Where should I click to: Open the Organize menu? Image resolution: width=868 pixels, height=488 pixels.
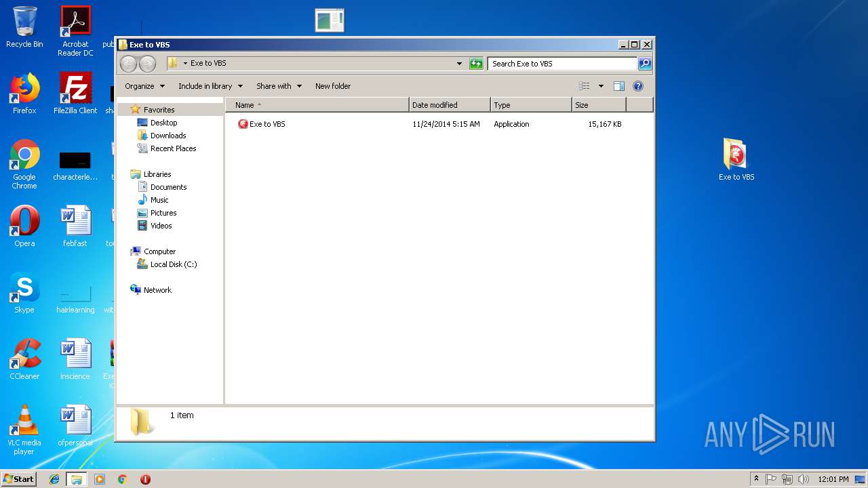coord(144,86)
